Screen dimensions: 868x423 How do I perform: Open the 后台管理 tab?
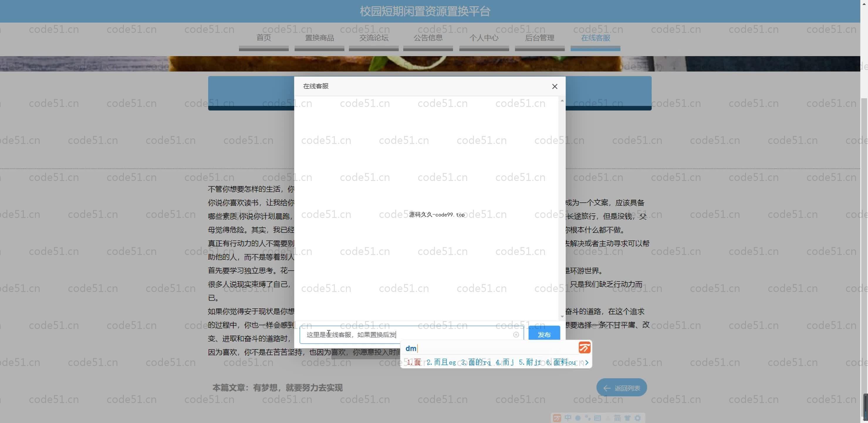click(x=539, y=38)
